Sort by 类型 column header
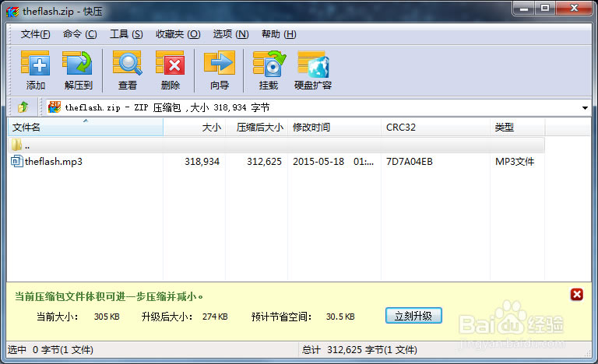 (518, 127)
